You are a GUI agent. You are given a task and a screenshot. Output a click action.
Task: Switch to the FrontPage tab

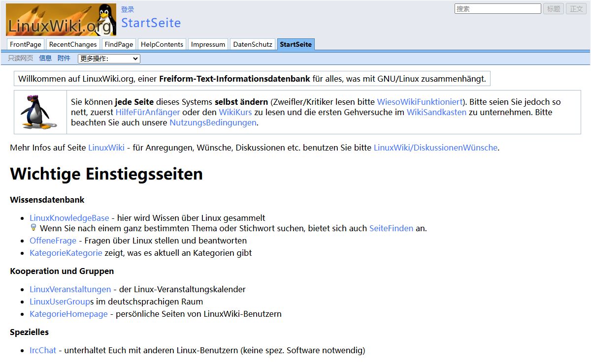[x=26, y=44]
